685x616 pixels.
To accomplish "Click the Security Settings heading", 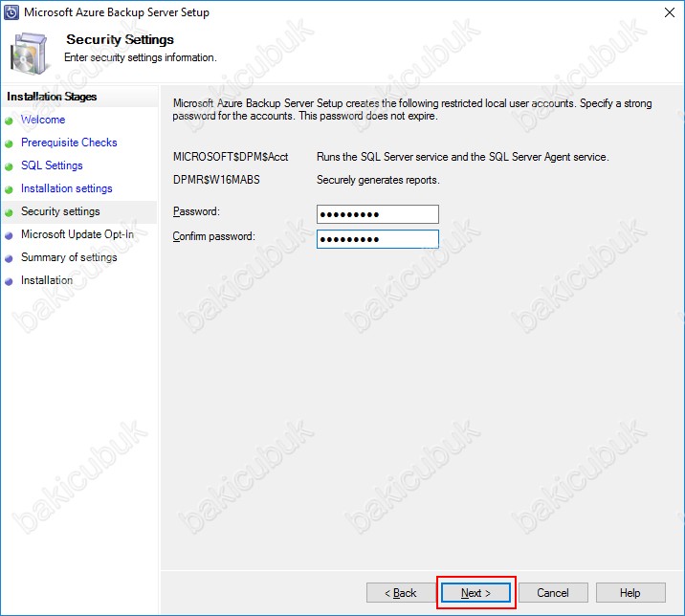I will [x=121, y=39].
